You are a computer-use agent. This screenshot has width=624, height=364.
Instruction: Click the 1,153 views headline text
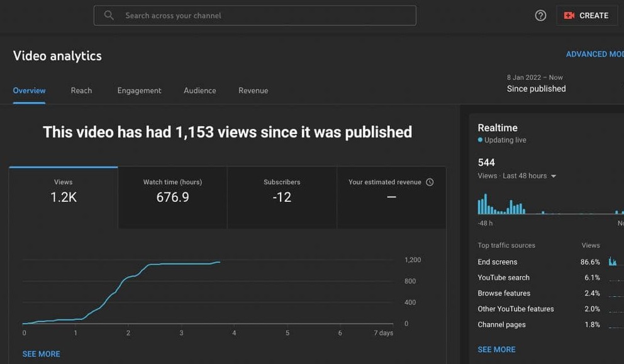click(227, 132)
